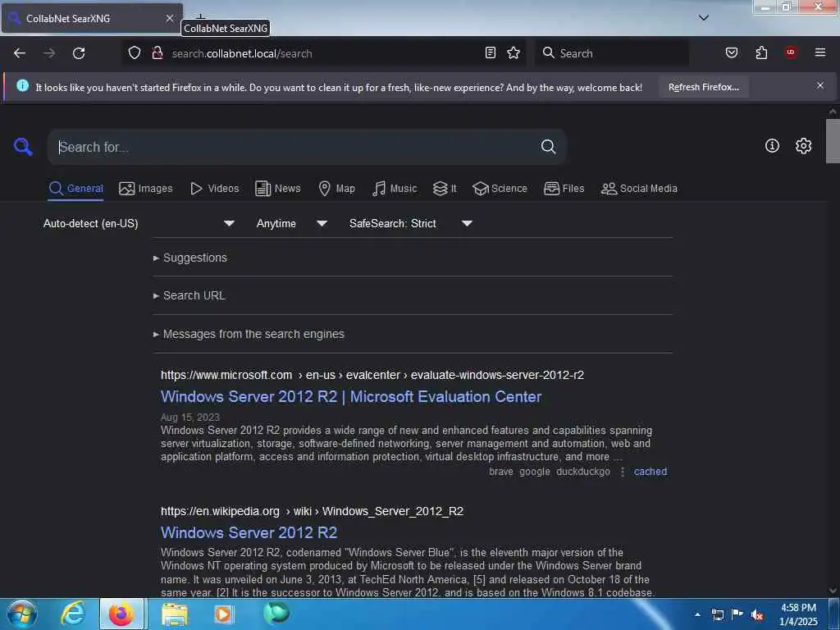Click the address bar URL text
The height and width of the screenshot is (630, 840).
click(x=242, y=53)
